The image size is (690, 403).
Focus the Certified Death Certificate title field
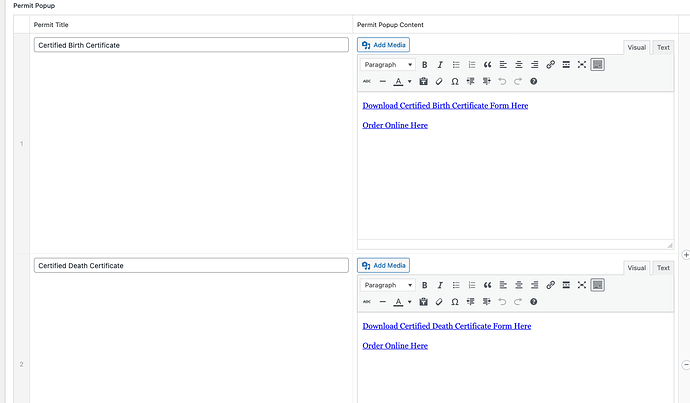[191, 265]
